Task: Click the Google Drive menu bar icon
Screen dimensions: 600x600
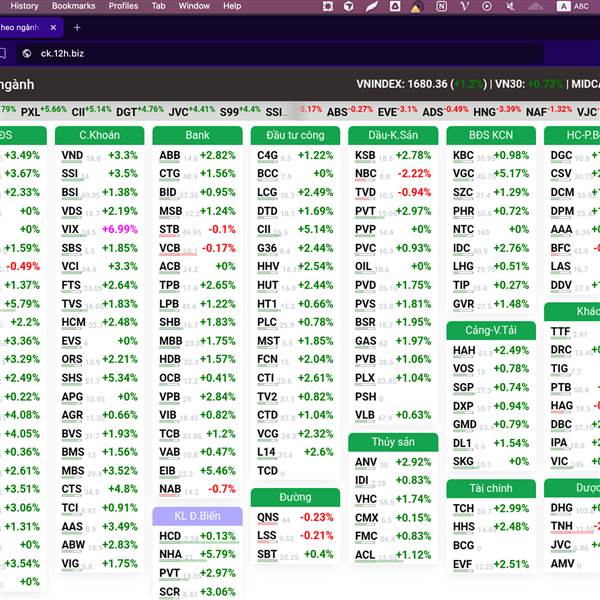Action: coord(395,6)
